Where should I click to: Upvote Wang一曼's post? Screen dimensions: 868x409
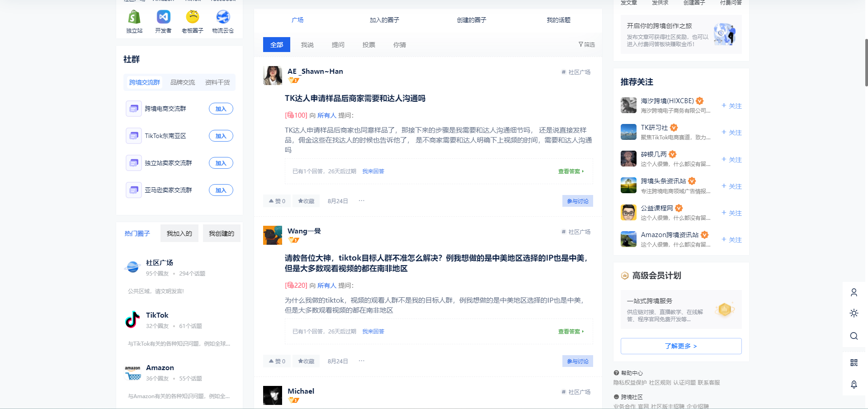pyautogui.click(x=277, y=361)
